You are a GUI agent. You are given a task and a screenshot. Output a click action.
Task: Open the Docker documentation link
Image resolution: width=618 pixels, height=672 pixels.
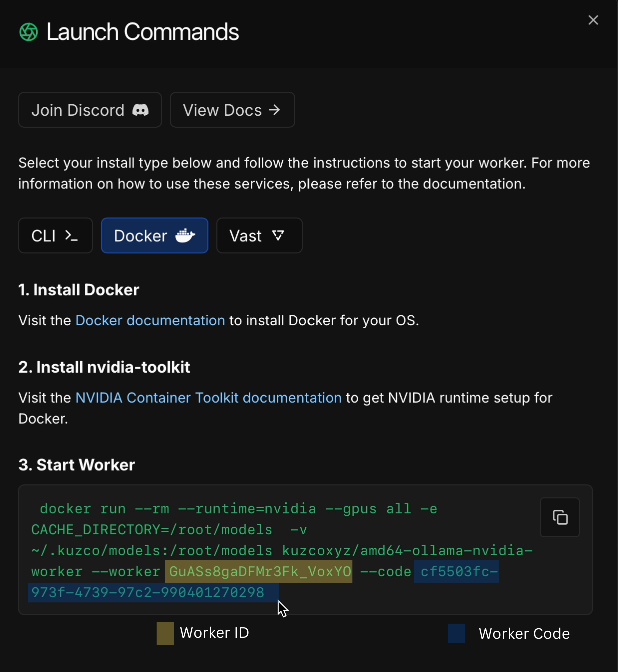pos(150,320)
